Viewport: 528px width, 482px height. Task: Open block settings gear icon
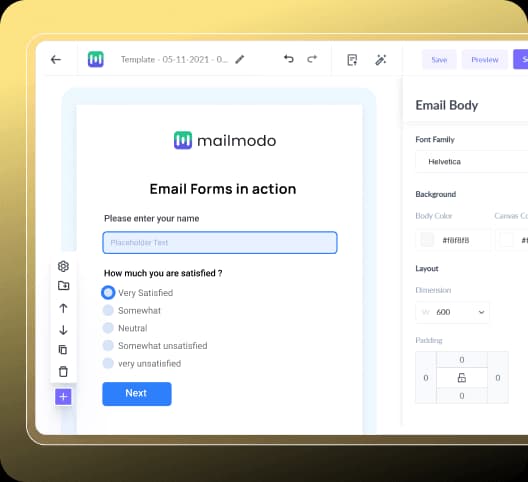[63, 266]
